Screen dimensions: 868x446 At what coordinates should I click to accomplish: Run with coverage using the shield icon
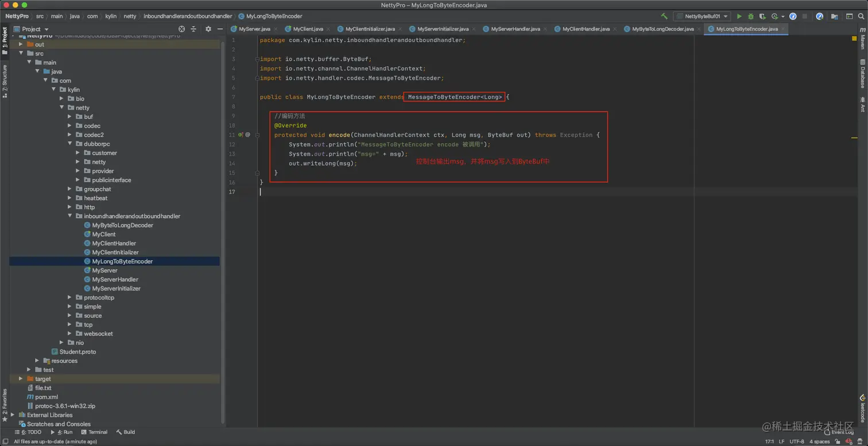(x=762, y=17)
